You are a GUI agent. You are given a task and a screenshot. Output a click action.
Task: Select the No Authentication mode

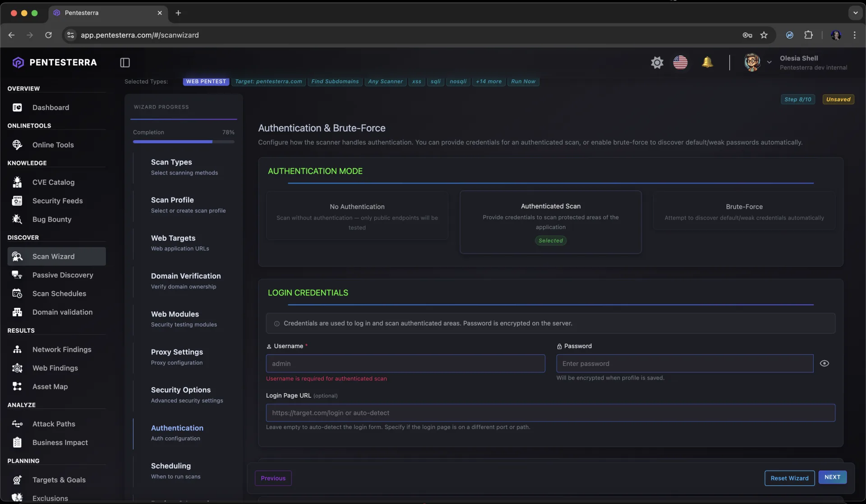[x=356, y=216]
